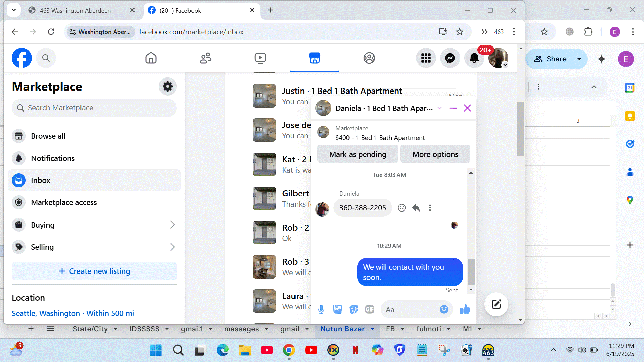Open Facebook notifications bell
644x362 pixels.
pyautogui.click(x=474, y=58)
